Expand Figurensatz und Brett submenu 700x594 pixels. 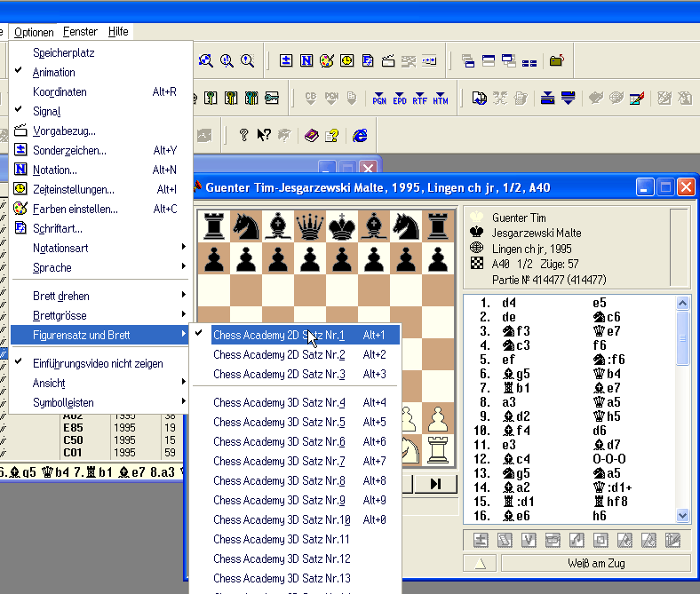point(101,335)
